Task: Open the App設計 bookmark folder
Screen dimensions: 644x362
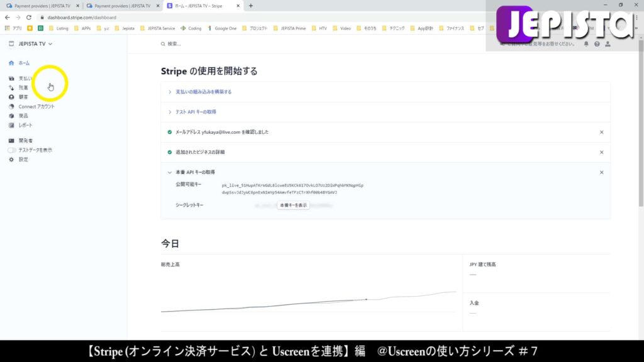Action: pyautogui.click(x=421, y=28)
